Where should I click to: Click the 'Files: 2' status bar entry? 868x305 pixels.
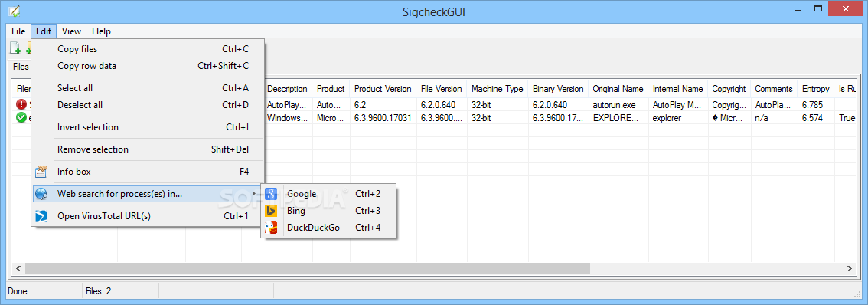click(99, 290)
